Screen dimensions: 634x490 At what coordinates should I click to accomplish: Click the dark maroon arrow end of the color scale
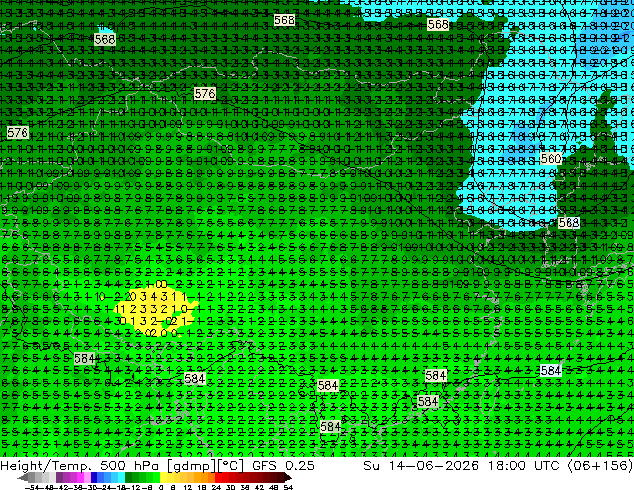click(287, 478)
